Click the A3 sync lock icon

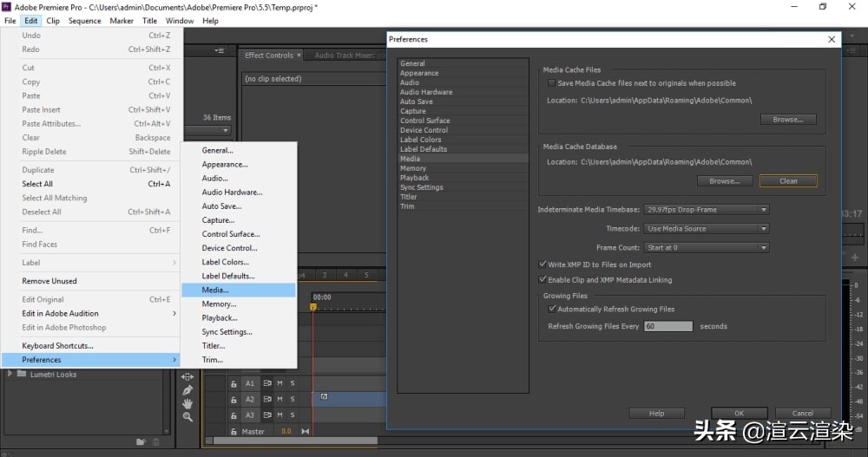click(267, 415)
